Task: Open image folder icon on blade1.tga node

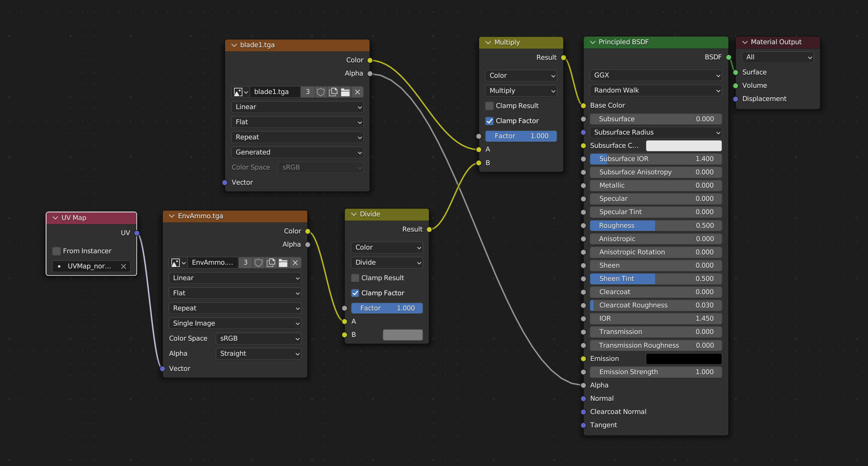Action: [x=345, y=92]
